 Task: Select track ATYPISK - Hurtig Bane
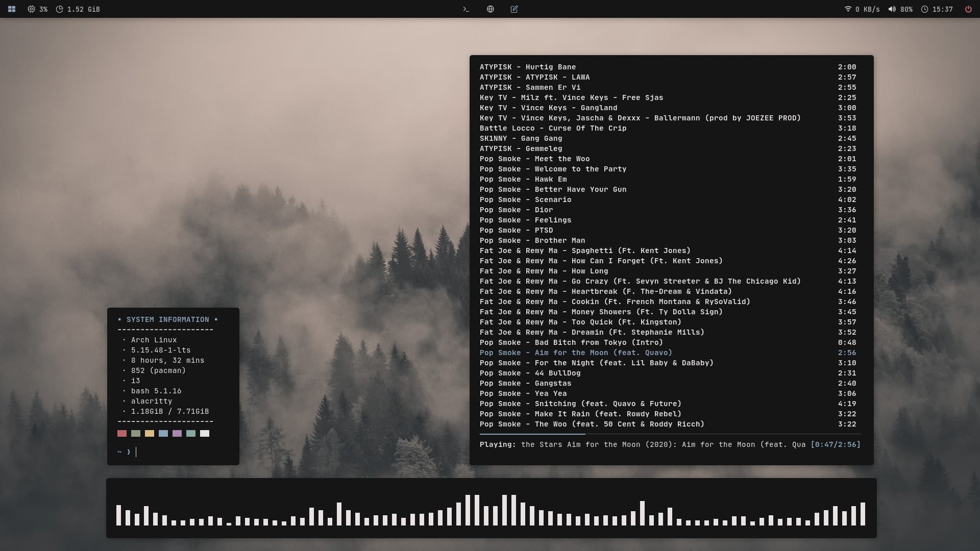pos(668,67)
